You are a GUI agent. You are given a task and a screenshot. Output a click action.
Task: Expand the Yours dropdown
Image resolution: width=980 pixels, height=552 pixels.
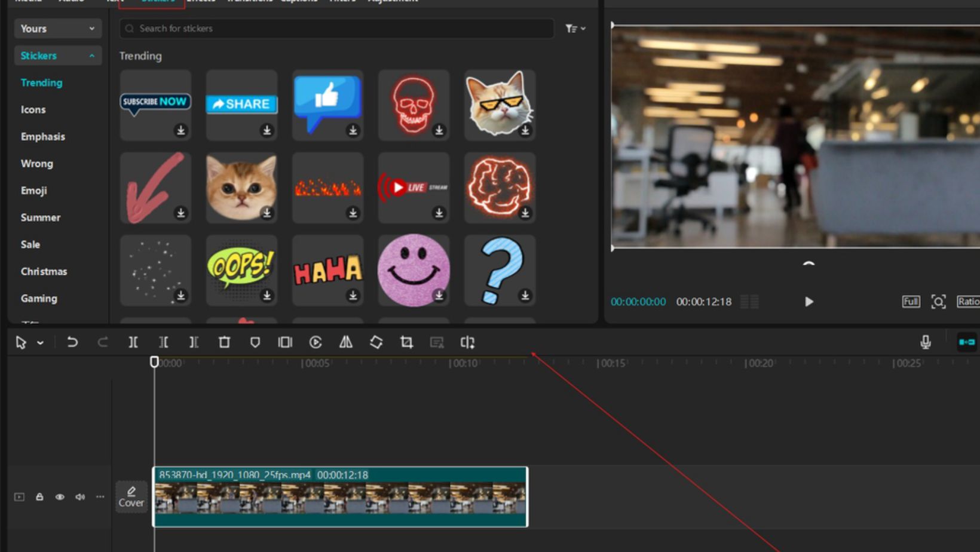(x=57, y=29)
